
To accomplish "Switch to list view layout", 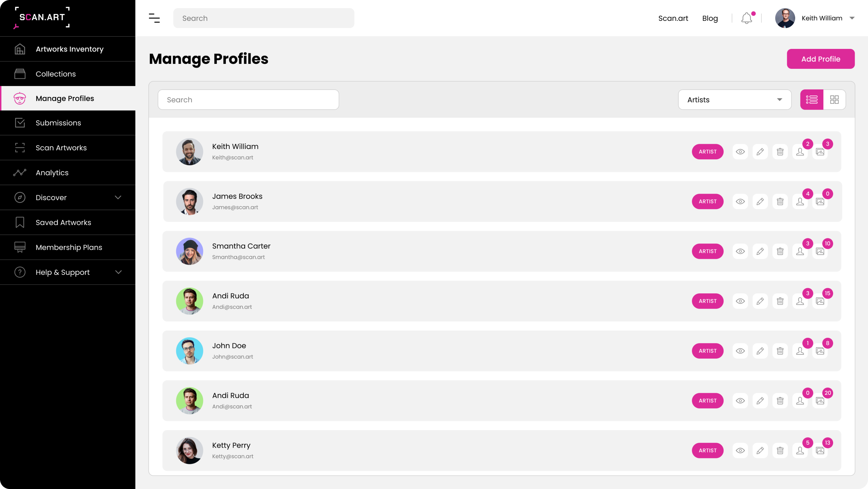I will click(812, 99).
